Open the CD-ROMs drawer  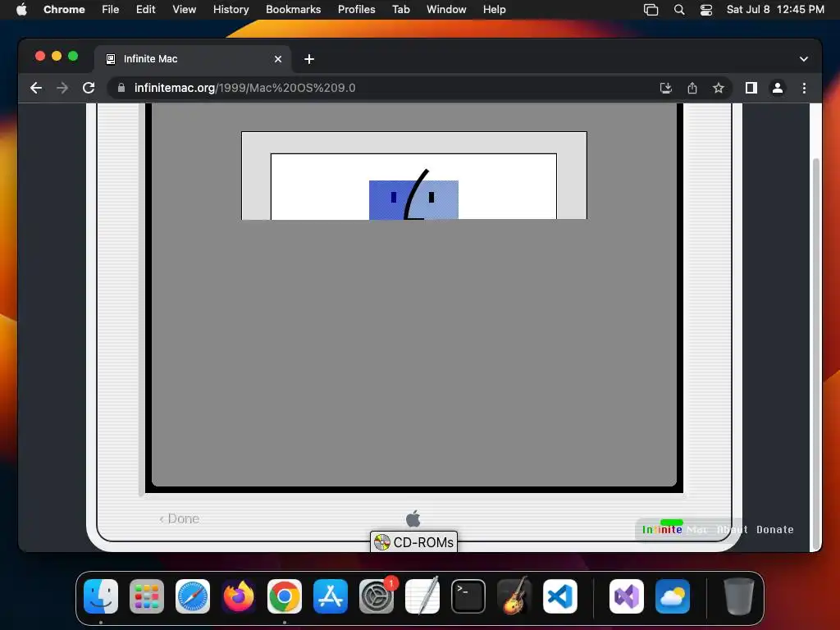coord(413,542)
